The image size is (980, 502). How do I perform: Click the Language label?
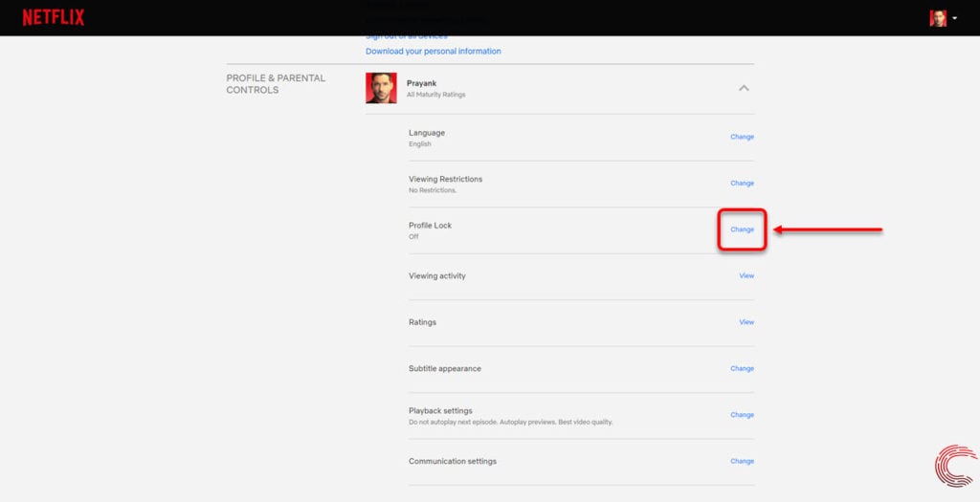click(427, 133)
